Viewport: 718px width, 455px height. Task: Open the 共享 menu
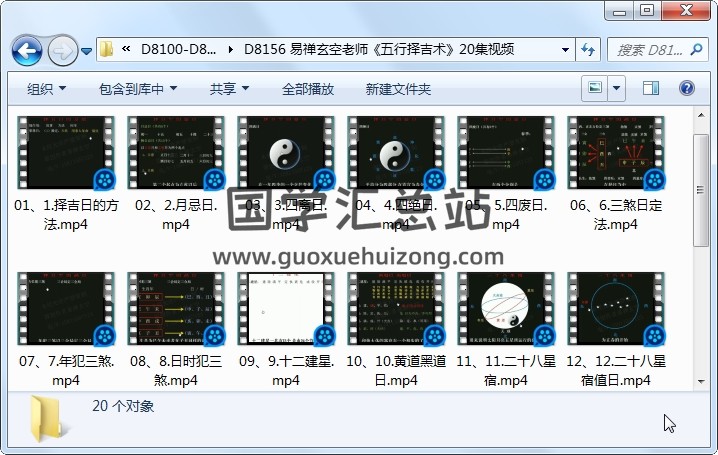pyautogui.click(x=229, y=89)
